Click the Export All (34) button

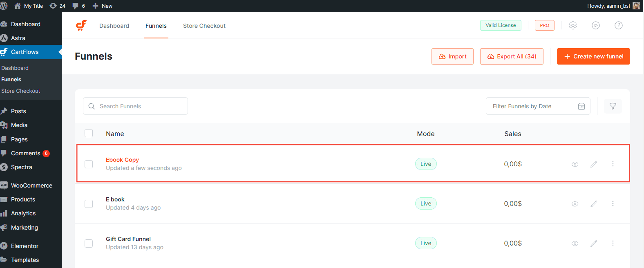pos(512,56)
